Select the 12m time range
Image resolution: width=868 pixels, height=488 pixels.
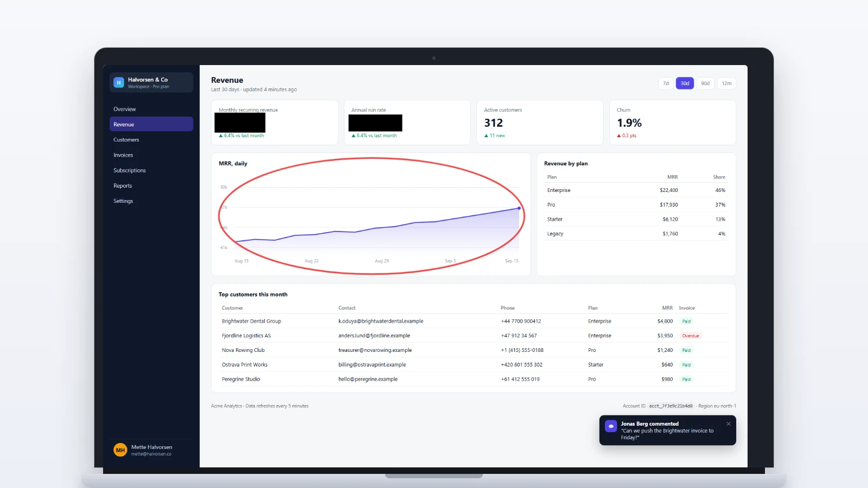(x=726, y=84)
